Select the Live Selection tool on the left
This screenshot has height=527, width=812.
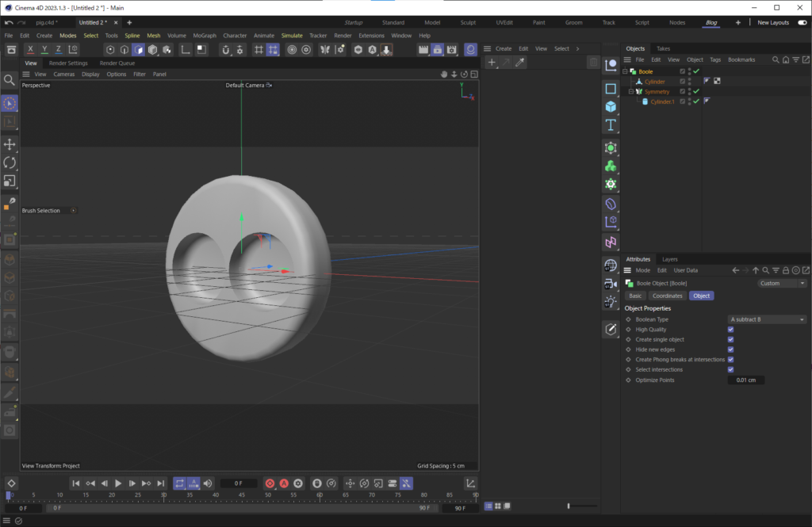pos(10,104)
